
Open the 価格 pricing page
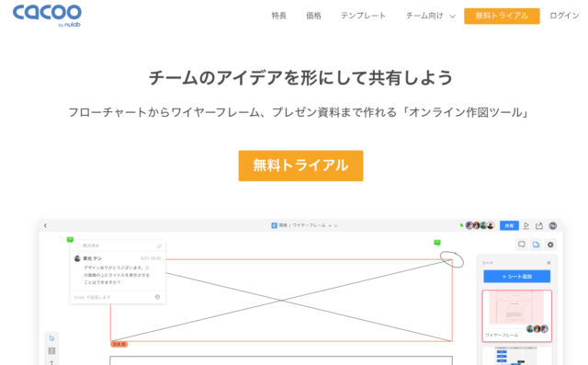coord(313,16)
